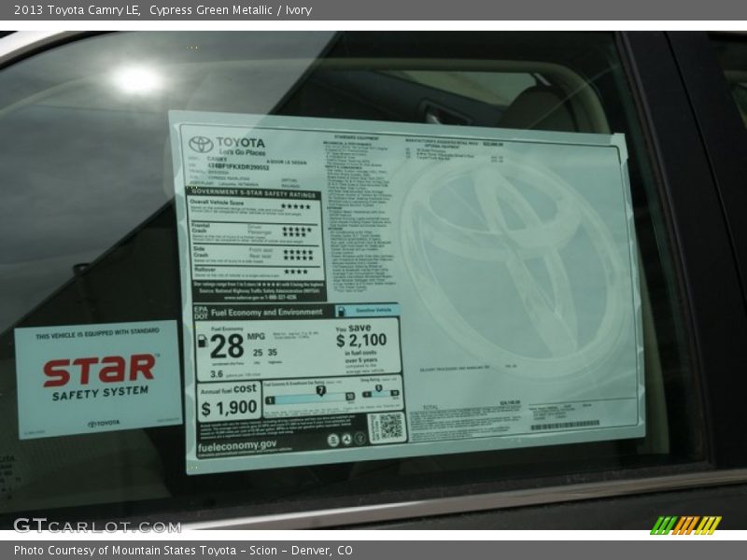Select the Toyota logo on the window sticker
Screen dimensions: 747x560
pyautogui.click(x=200, y=142)
